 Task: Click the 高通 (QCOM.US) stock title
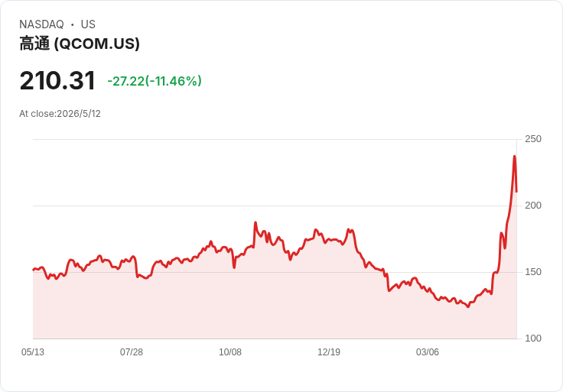tap(80, 44)
